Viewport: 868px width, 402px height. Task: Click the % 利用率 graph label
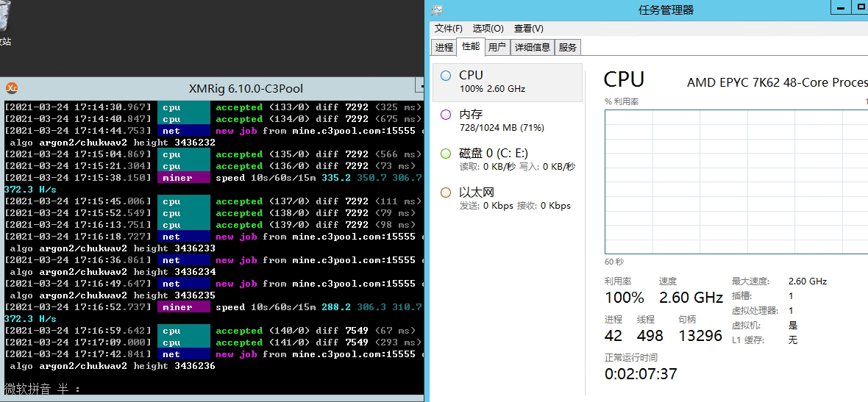622,101
